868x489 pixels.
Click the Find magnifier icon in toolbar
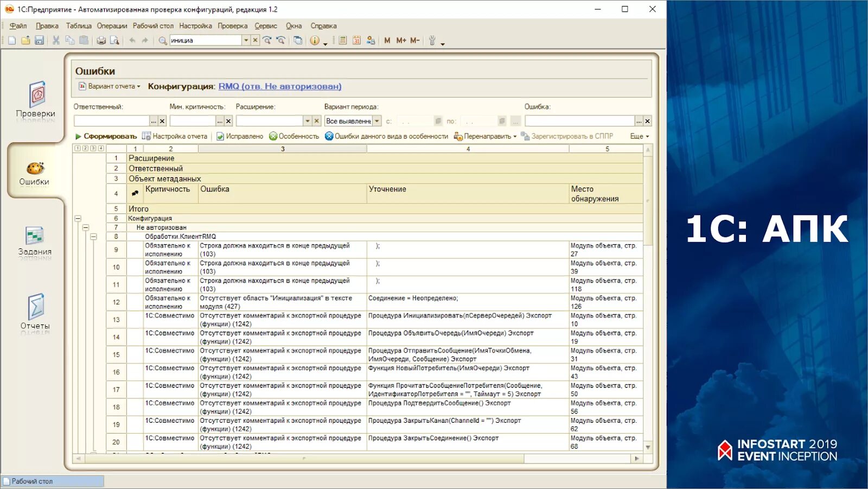[x=162, y=40]
